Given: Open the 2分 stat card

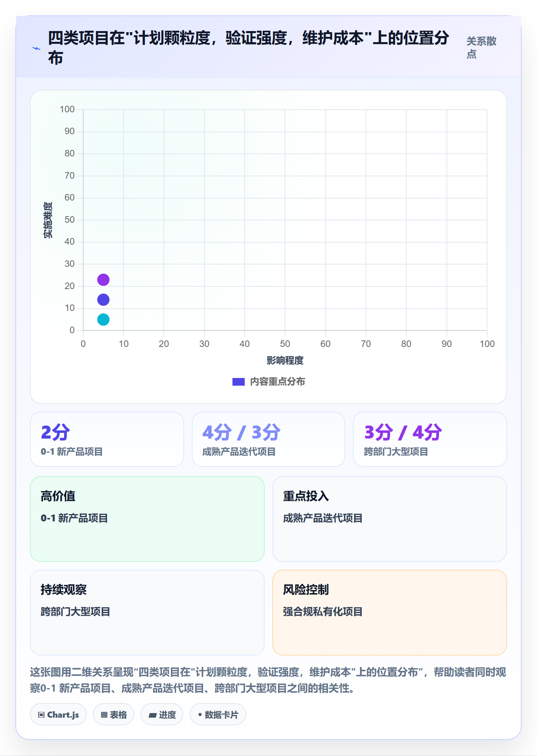Looking at the screenshot, I should 107,439.
